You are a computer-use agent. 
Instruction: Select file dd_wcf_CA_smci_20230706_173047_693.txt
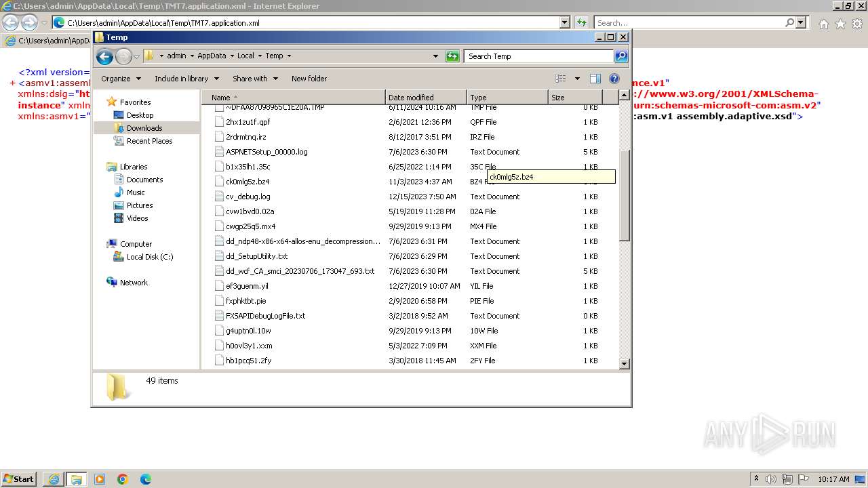(x=300, y=271)
